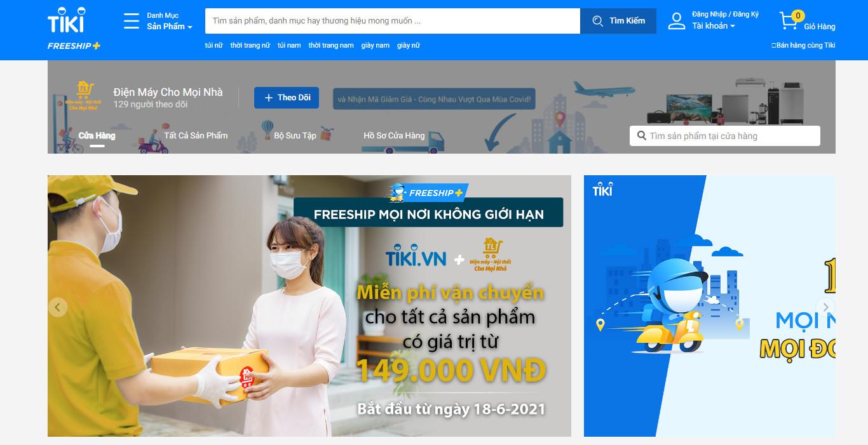
Task: Click the store search magnifier icon
Action: click(x=642, y=136)
